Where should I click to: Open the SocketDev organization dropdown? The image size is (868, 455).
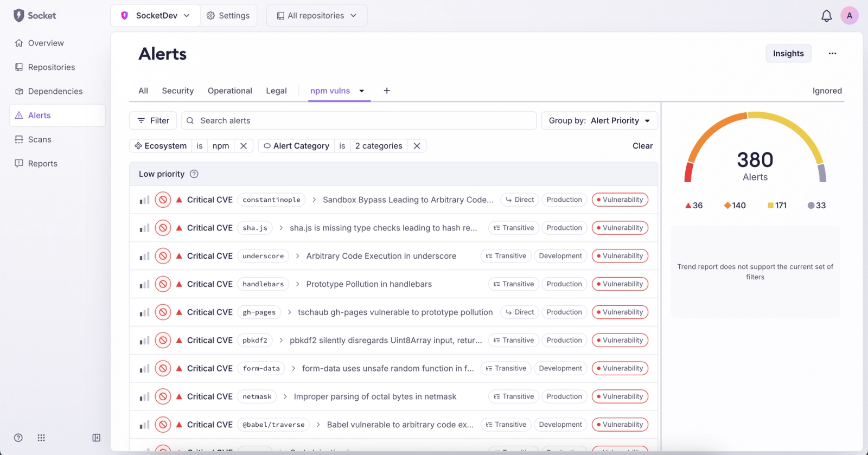(156, 16)
